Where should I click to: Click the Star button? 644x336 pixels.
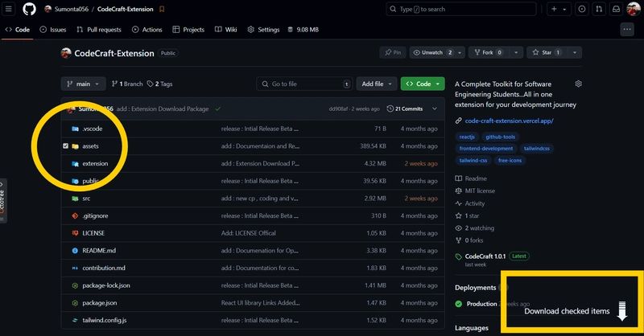coord(547,52)
